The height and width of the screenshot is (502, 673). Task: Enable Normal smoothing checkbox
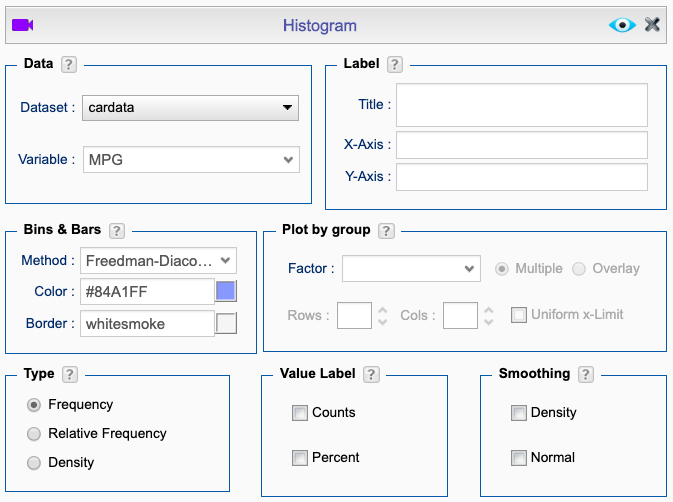coord(518,458)
